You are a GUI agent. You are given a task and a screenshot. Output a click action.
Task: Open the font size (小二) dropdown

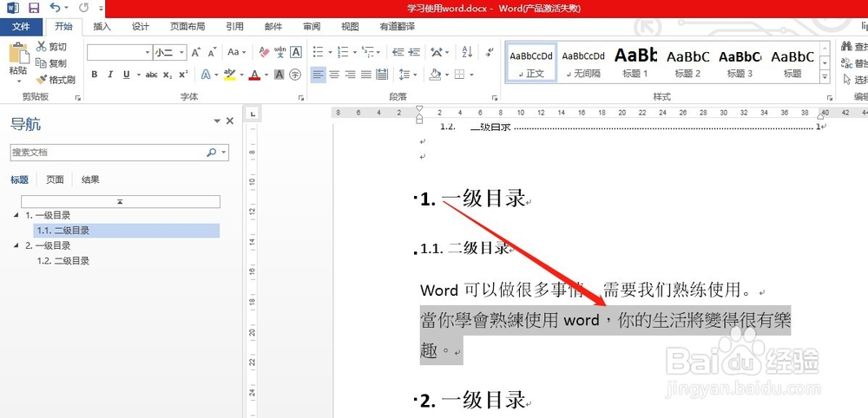[182, 53]
